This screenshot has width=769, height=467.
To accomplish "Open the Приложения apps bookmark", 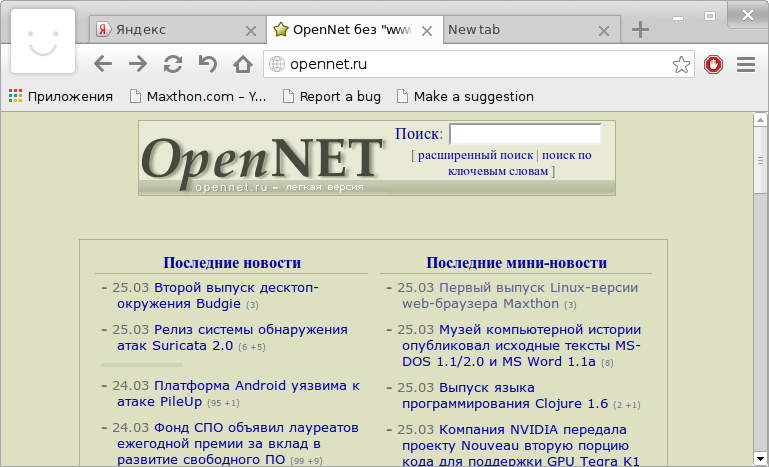I will pos(61,97).
